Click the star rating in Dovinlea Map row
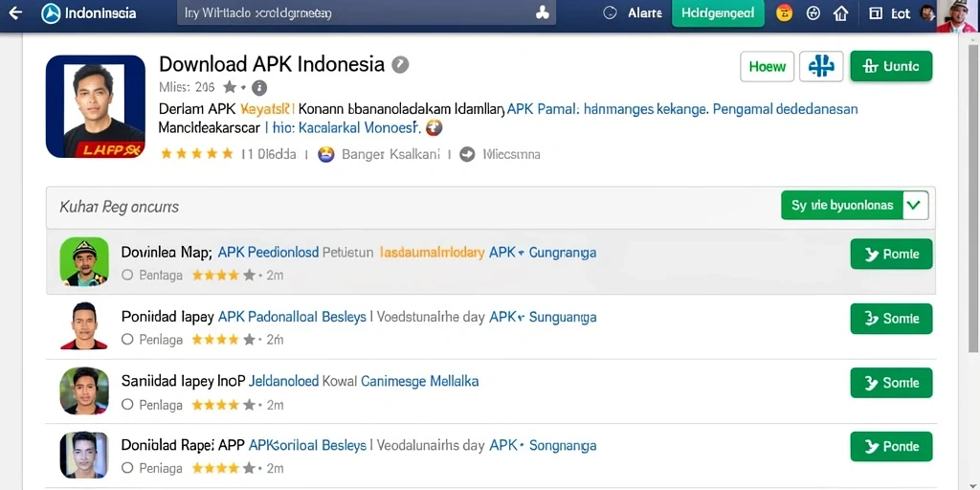Image resolution: width=980 pixels, height=490 pixels. (x=223, y=275)
